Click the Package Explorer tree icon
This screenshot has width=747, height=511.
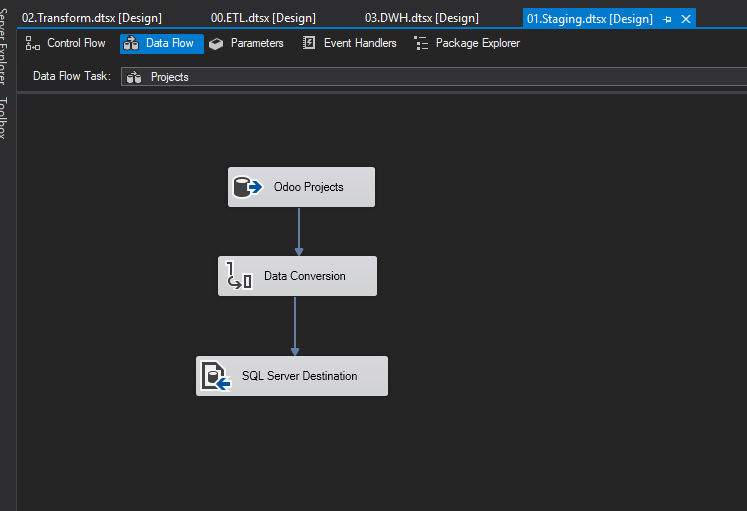(421, 43)
